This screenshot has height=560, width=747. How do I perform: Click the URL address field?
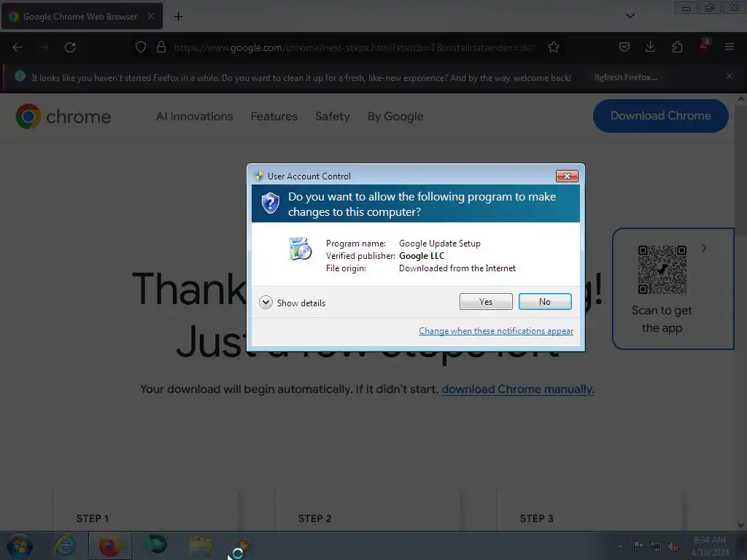354,47
